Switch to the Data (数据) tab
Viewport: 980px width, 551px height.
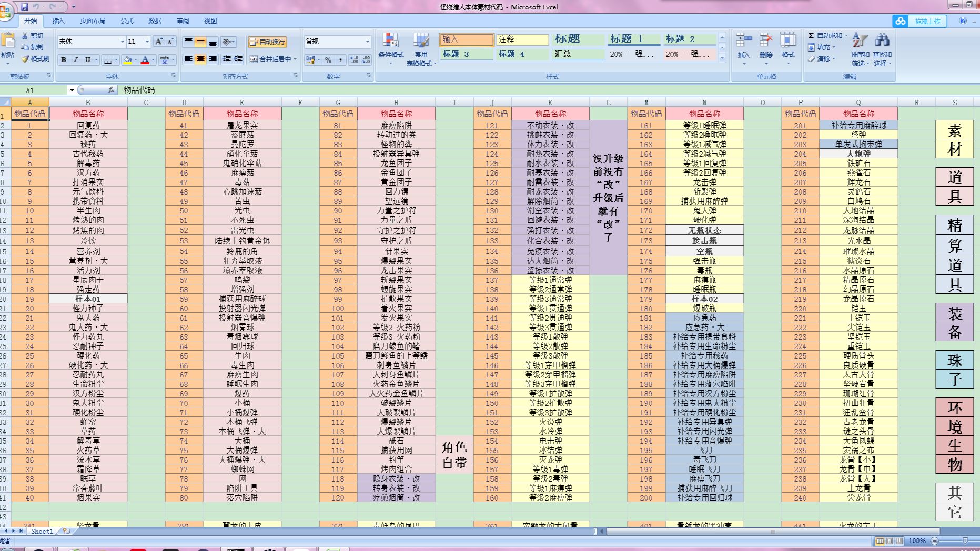(x=155, y=21)
